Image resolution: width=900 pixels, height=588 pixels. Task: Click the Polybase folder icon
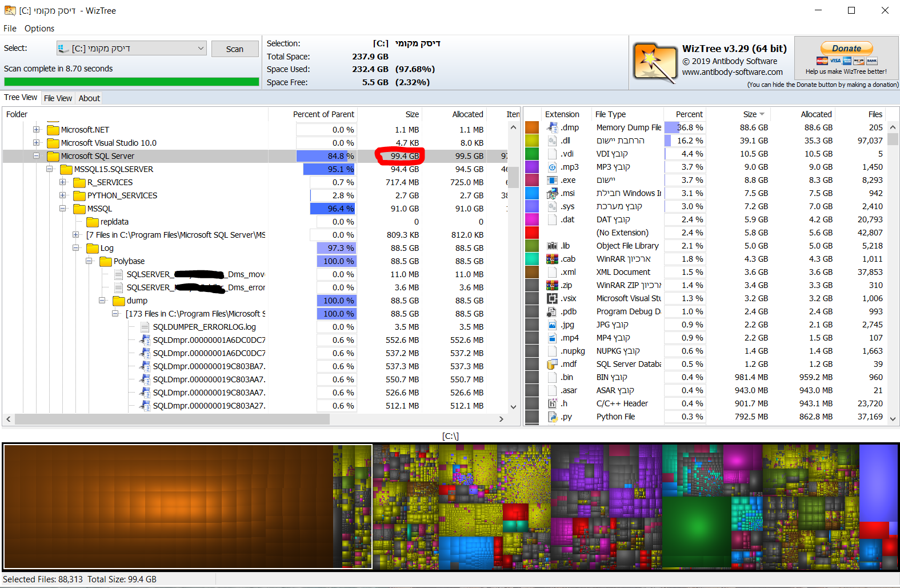click(x=106, y=261)
